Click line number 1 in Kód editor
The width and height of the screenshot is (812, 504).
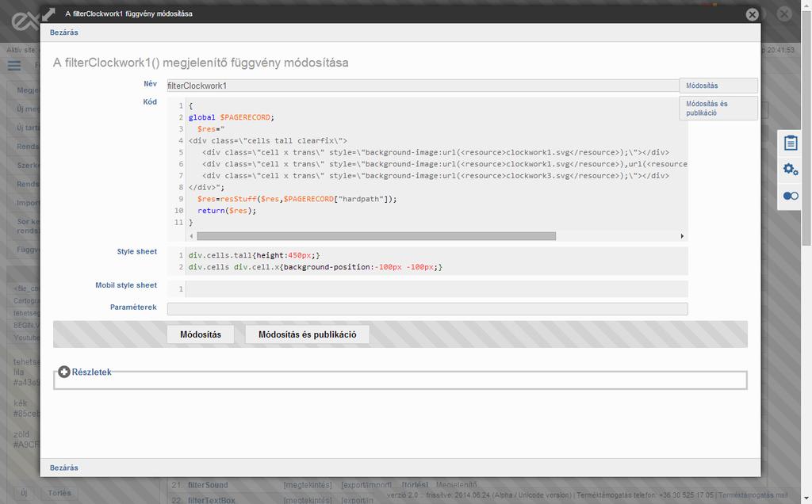[x=181, y=105]
